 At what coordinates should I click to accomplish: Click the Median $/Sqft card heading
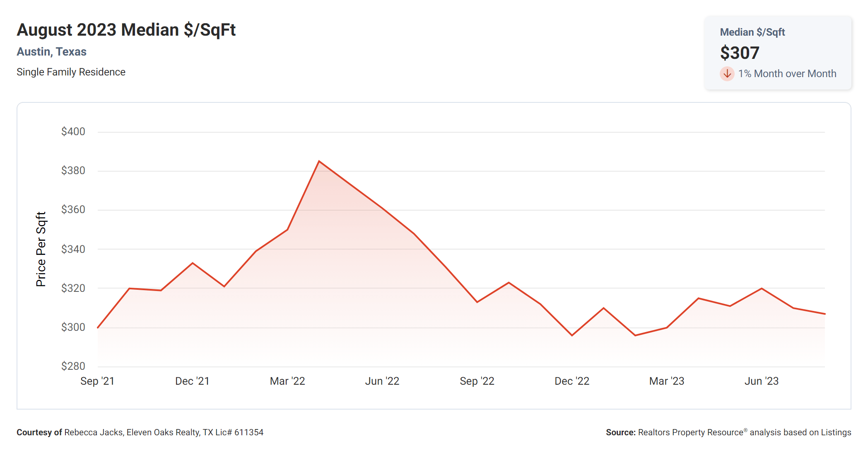coord(752,32)
